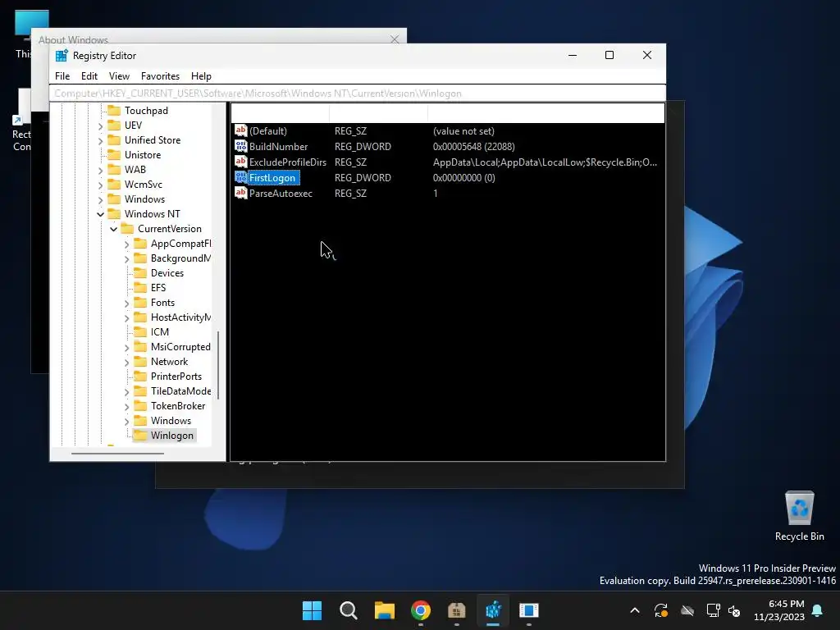Expand the WcmSvc key
This screenshot has width=840, height=630.
100,185
